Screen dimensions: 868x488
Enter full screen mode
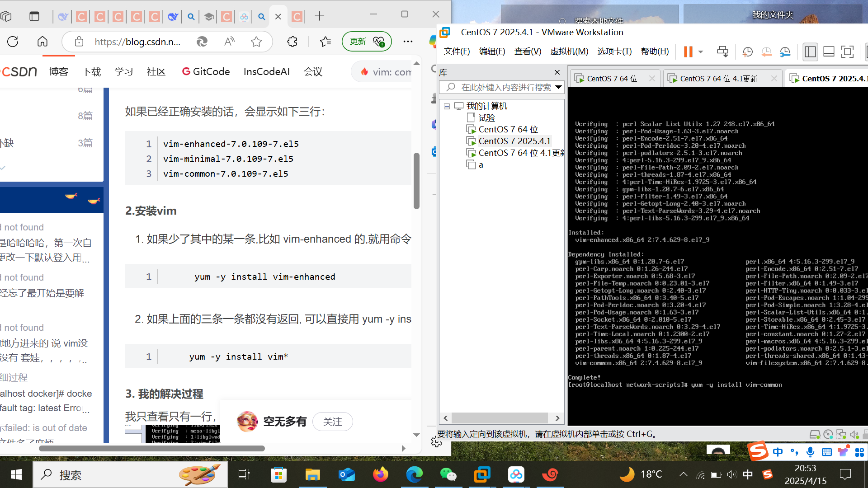(847, 52)
